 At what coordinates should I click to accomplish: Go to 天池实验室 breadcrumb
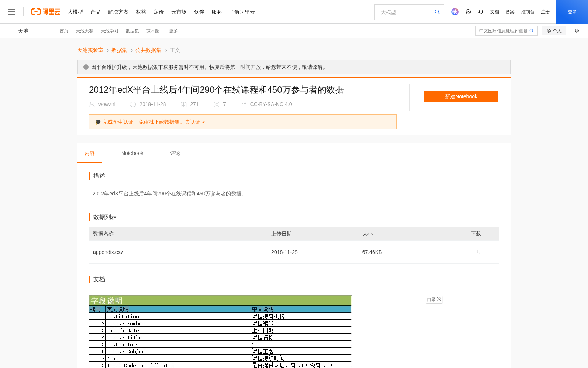coord(90,50)
